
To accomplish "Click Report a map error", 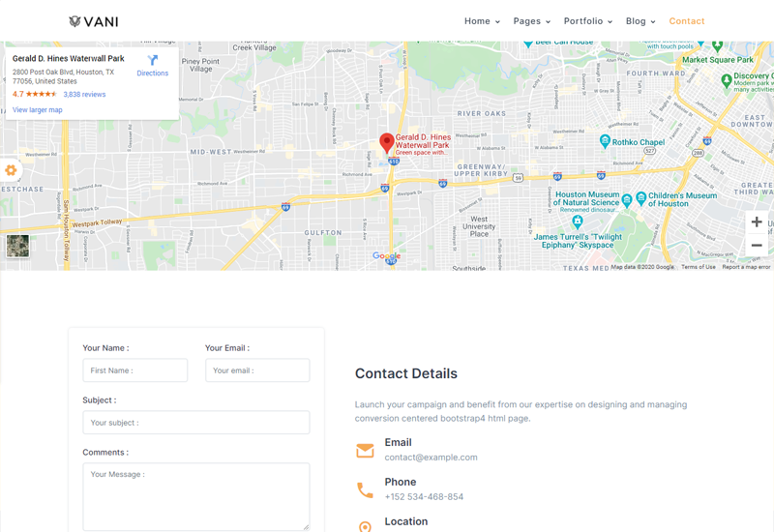I will [x=746, y=267].
